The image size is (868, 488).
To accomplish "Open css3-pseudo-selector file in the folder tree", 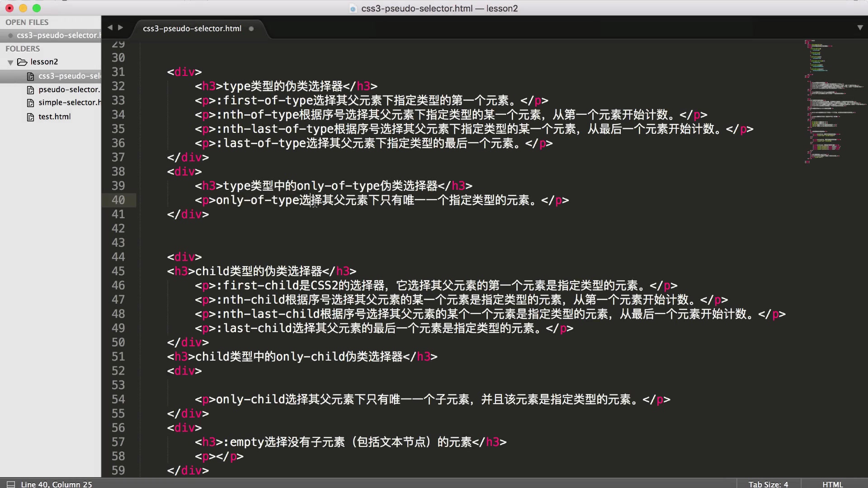I will point(70,76).
